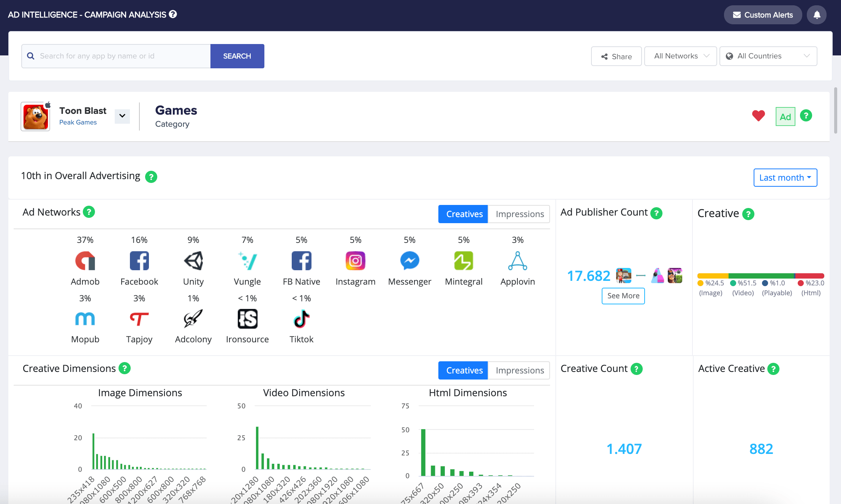The width and height of the screenshot is (841, 504).
Task: Open help icon beside Ad Networks heading
Action: point(89,212)
